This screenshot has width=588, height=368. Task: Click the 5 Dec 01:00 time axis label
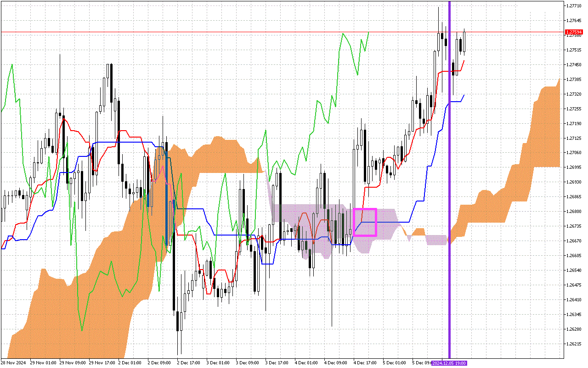[x=395, y=363]
